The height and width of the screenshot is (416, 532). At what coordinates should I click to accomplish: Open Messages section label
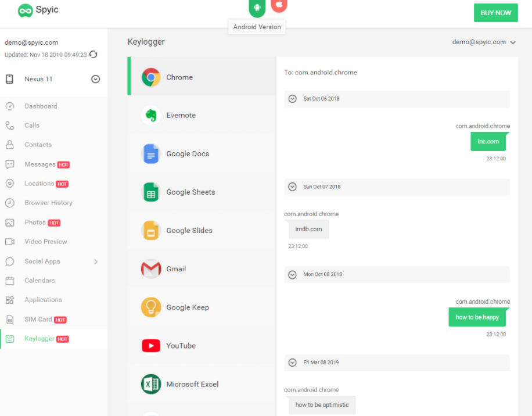(x=40, y=164)
